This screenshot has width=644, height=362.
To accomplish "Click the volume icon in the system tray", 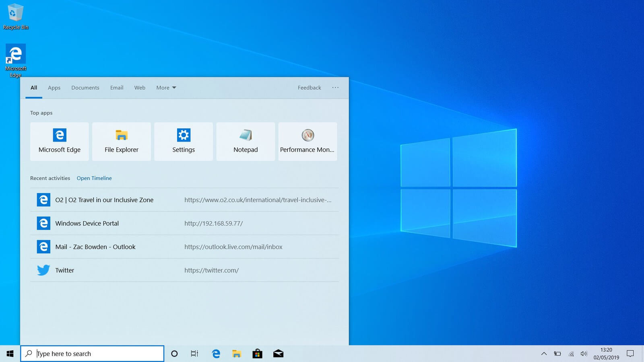I will pyautogui.click(x=584, y=354).
